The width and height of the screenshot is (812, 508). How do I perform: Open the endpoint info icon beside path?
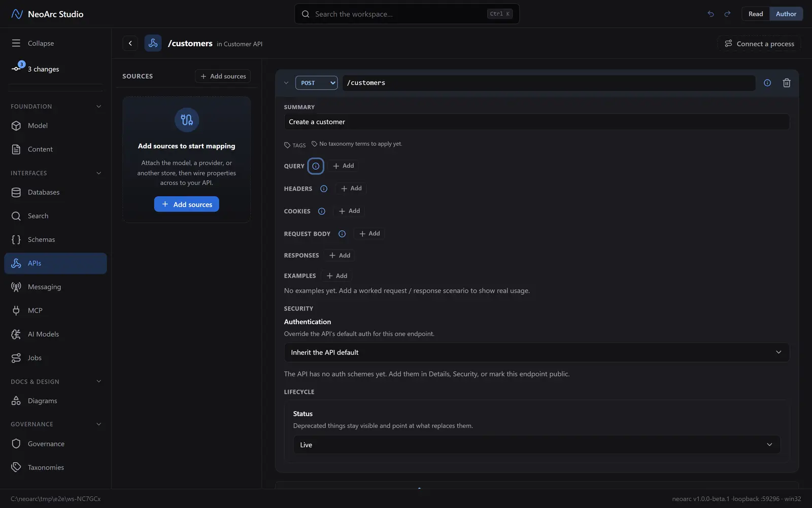point(767,83)
